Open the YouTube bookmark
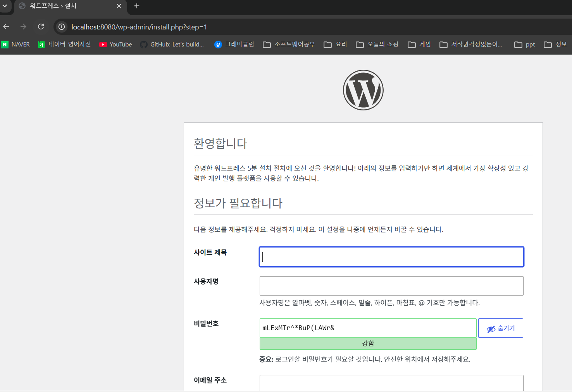This screenshot has width=572, height=392. click(115, 45)
